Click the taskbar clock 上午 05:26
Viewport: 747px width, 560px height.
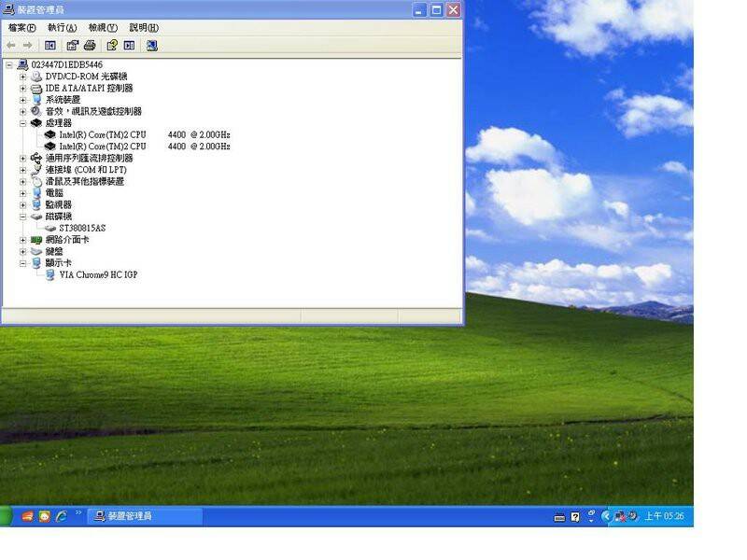click(x=664, y=516)
